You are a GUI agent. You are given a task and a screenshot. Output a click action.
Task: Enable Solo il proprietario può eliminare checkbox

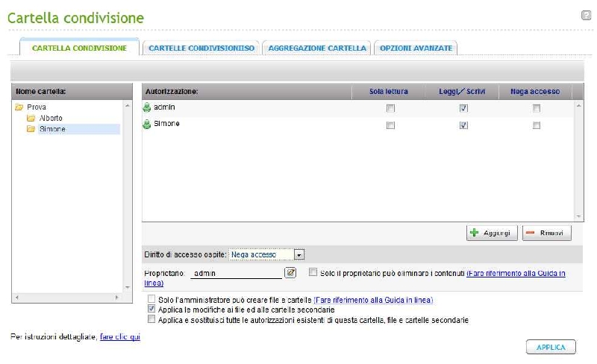pyautogui.click(x=313, y=273)
